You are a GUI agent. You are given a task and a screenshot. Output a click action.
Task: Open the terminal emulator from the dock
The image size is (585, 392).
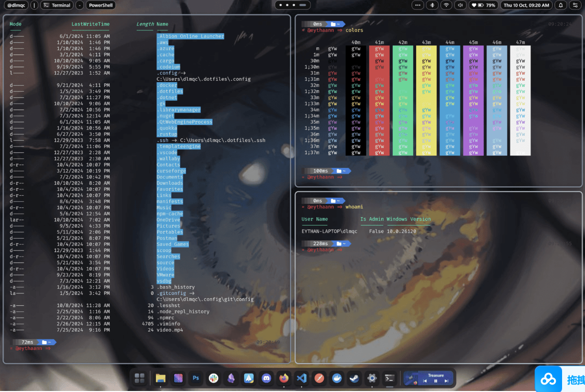click(x=389, y=378)
